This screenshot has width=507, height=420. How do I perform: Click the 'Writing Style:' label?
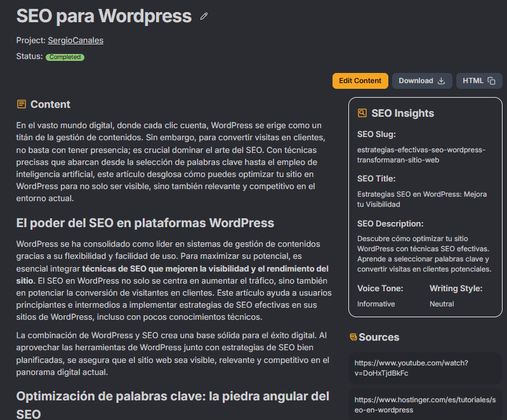pyautogui.click(x=456, y=289)
